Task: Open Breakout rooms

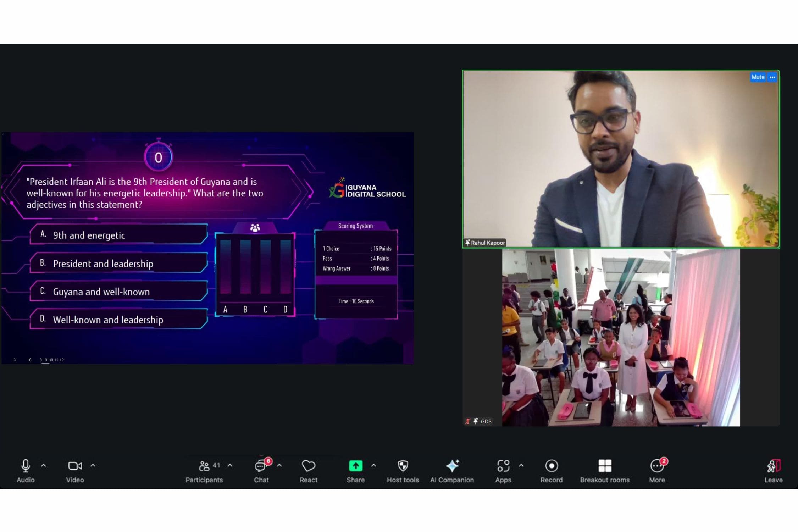Action: click(604, 466)
